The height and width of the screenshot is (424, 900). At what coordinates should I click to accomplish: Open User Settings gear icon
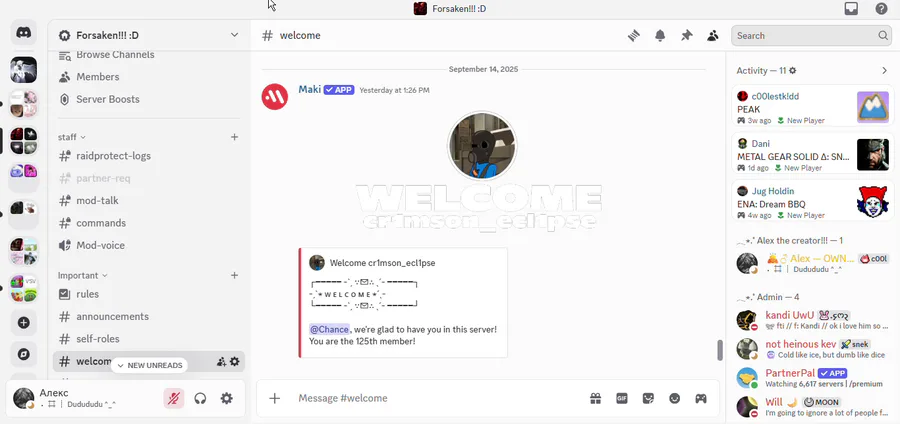[x=227, y=398]
